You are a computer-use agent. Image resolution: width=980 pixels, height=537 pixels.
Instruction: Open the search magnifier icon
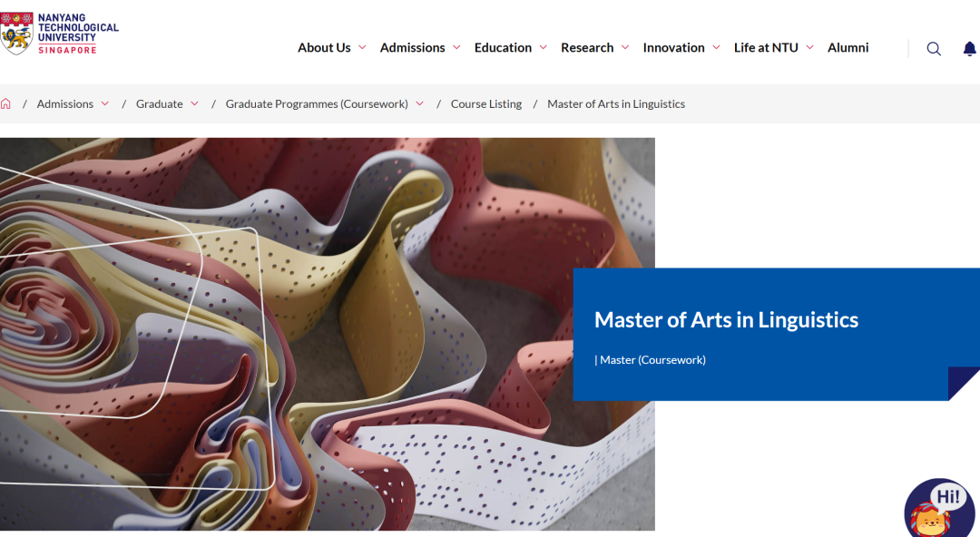click(x=934, y=49)
